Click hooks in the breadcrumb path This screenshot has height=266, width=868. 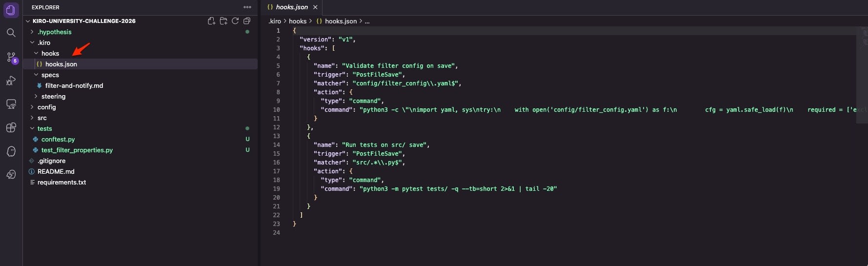coord(298,21)
